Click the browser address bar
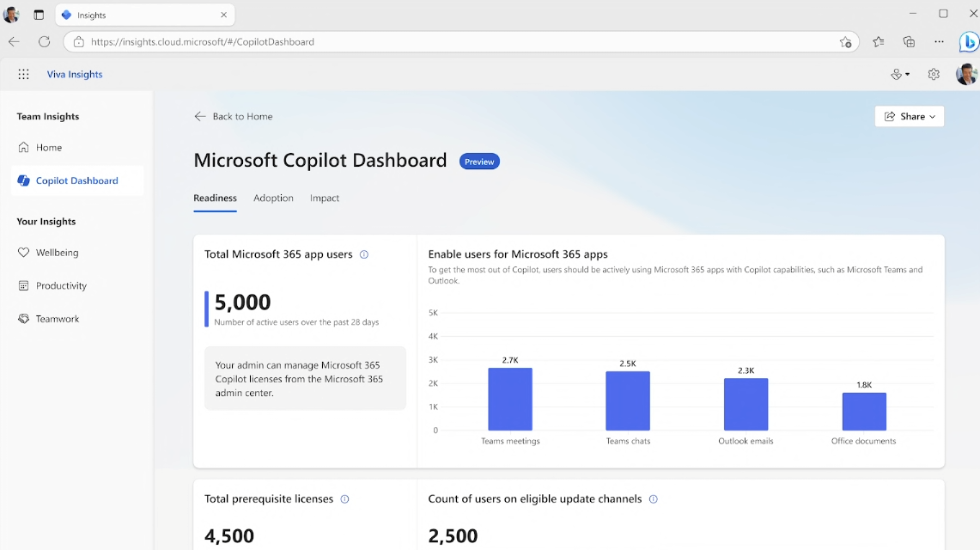The image size is (980, 550). pyautogui.click(x=461, y=42)
